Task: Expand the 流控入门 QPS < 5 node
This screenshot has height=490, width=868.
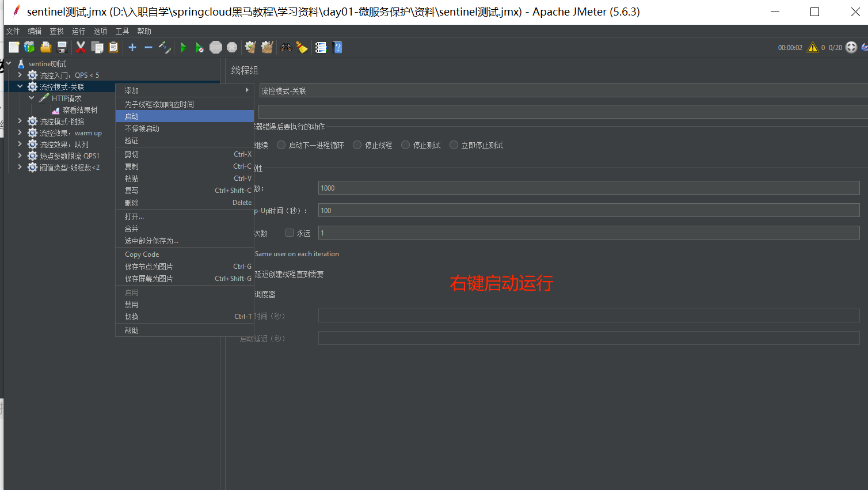Action: 20,75
